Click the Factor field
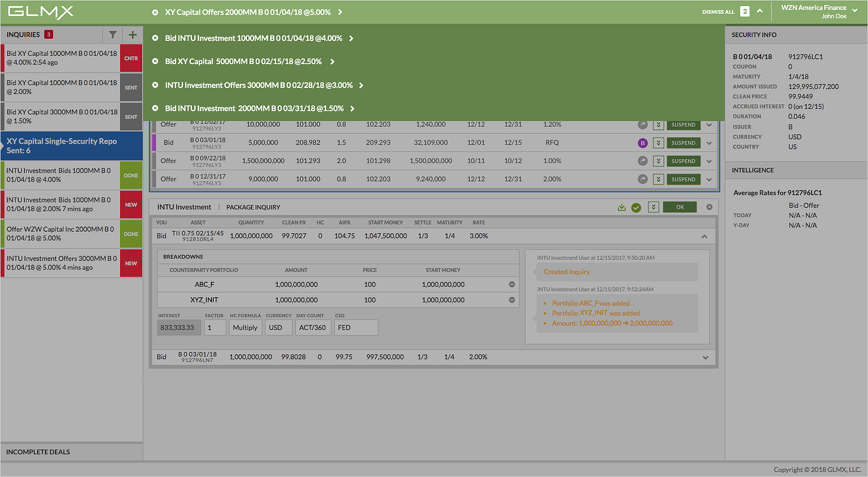This screenshot has width=868, height=477. (215, 328)
